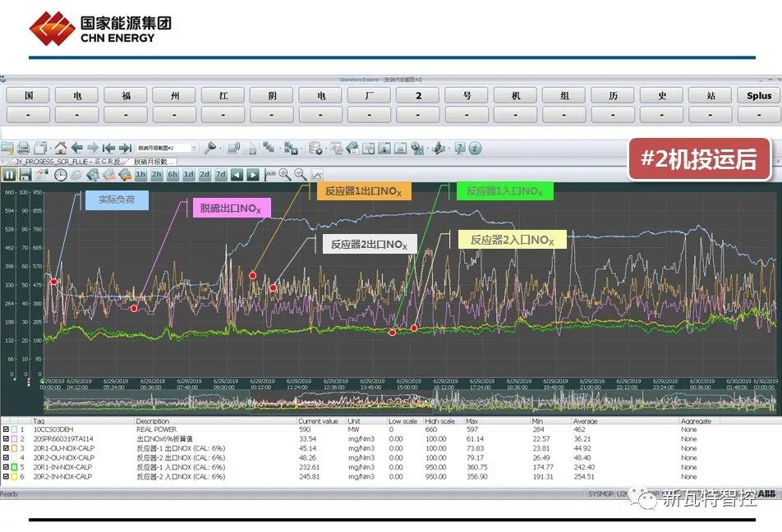
Task: Uncheck the 20R2-IN-NOX-CALP trace checkbox
Action: (x=6, y=477)
